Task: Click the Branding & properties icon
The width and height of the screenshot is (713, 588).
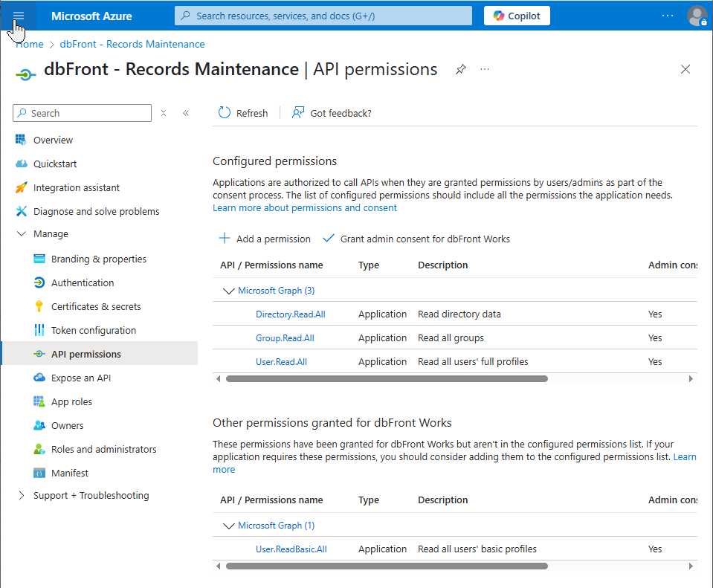Action: pyautogui.click(x=39, y=259)
